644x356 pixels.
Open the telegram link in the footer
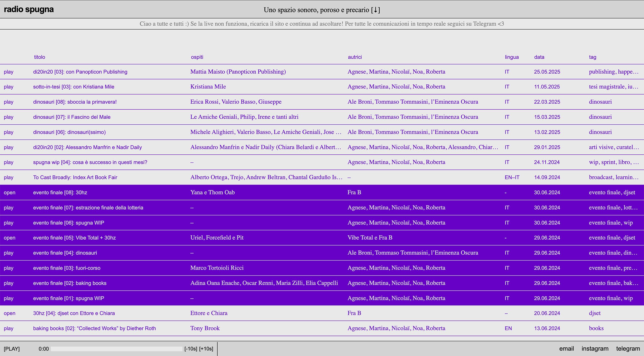pyautogui.click(x=628, y=349)
